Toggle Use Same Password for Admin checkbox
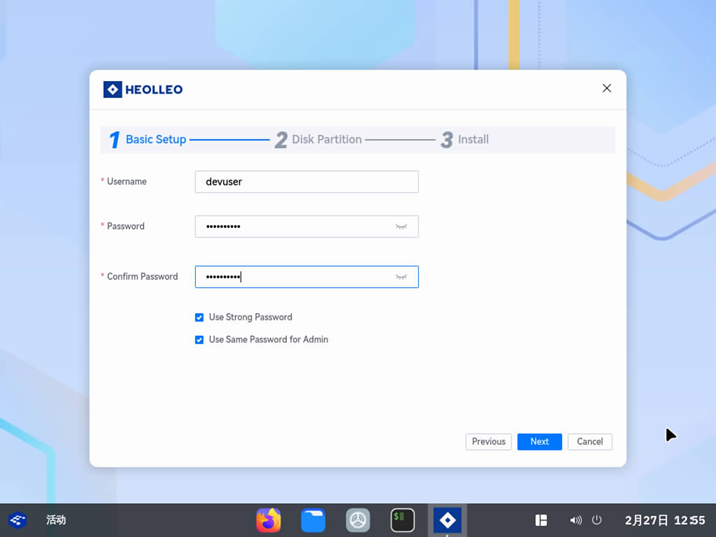This screenshot has width=716, height=537. click(x=199, y=340)
